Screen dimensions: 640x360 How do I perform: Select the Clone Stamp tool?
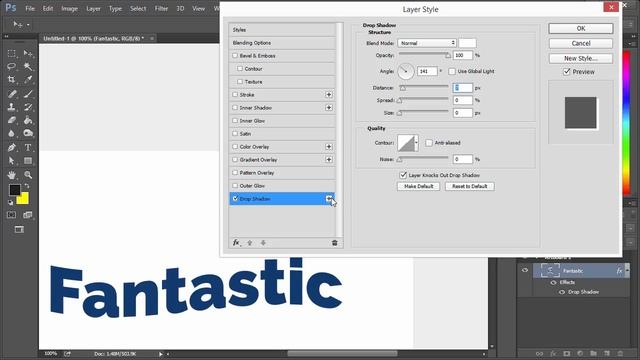coord(11,107)
